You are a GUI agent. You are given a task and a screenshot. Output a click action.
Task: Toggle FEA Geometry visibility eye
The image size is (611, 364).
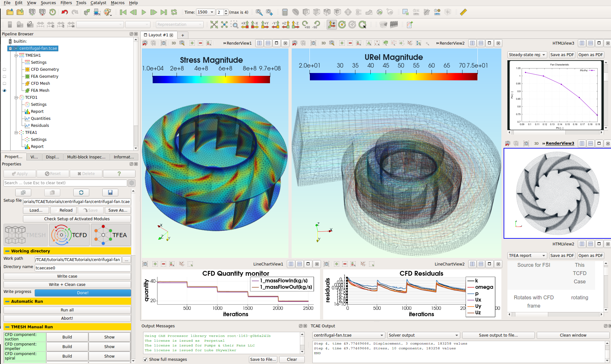pyautogui.click(x=4, y=76)
